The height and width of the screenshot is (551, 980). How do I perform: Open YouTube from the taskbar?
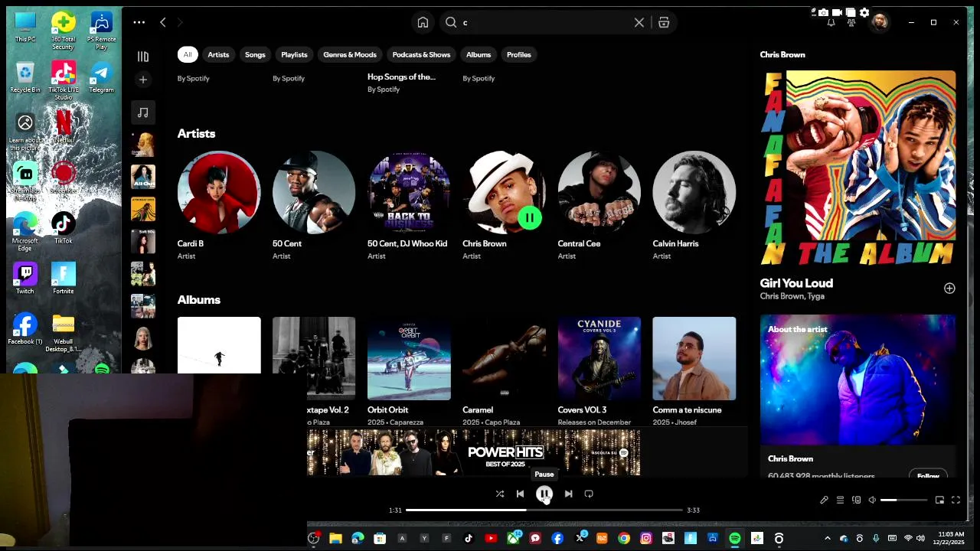(491, 539)
